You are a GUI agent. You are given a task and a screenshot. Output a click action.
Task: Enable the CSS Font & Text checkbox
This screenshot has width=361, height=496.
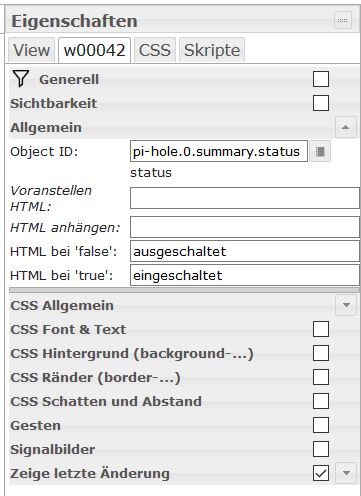321,329
